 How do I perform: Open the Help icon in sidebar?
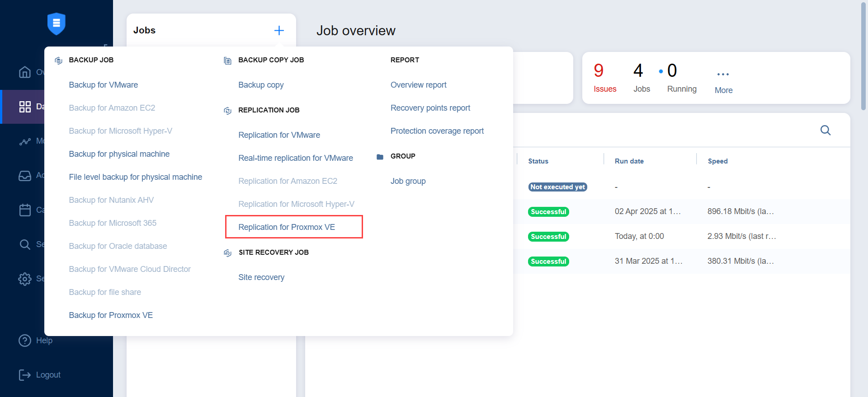coord(25,341)
